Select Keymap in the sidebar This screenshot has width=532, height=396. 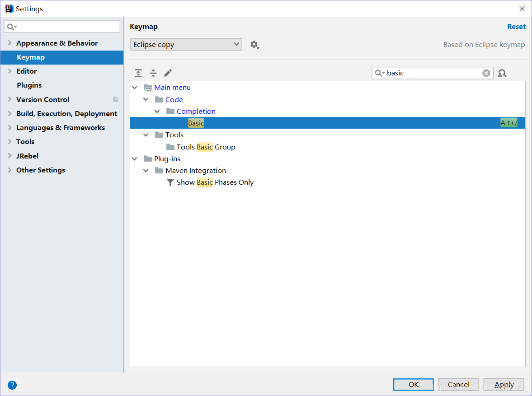click(x=62, y=57)
